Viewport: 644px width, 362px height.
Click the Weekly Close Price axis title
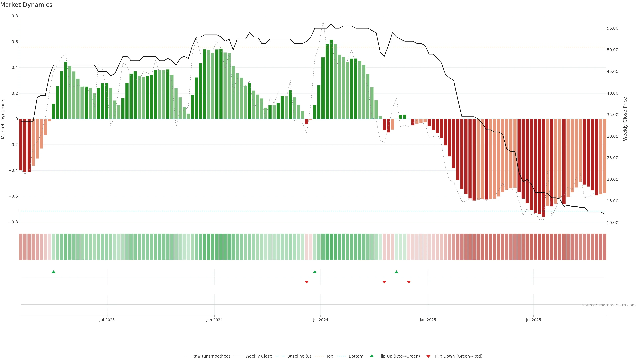(x=625, y=119)
